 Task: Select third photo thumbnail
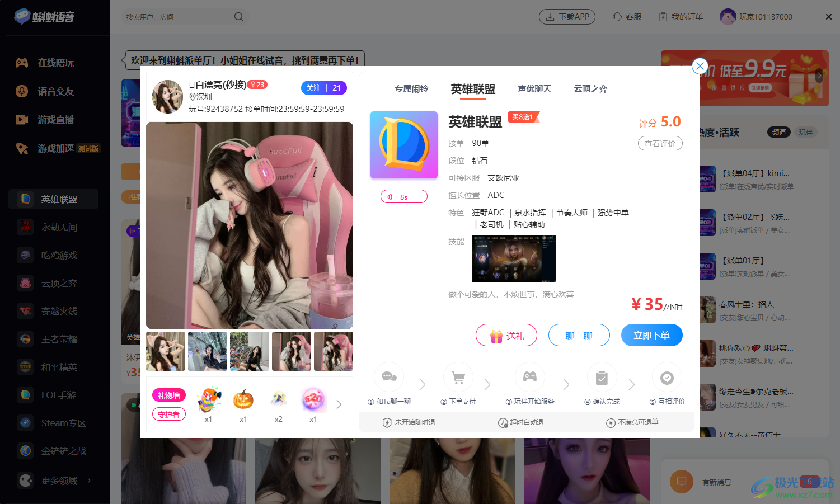point(250,351)
